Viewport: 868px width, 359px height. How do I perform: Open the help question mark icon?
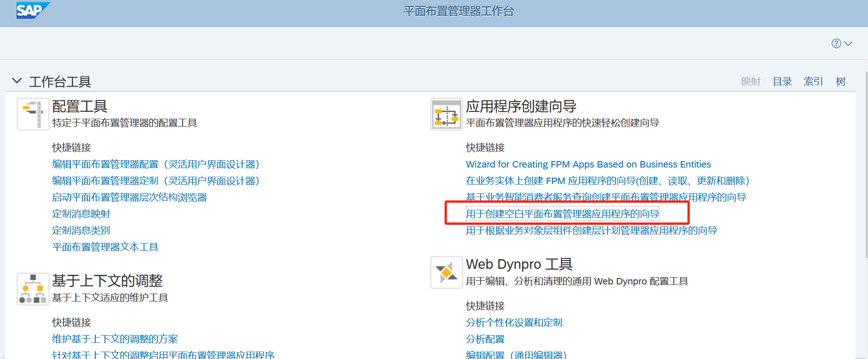836,43
